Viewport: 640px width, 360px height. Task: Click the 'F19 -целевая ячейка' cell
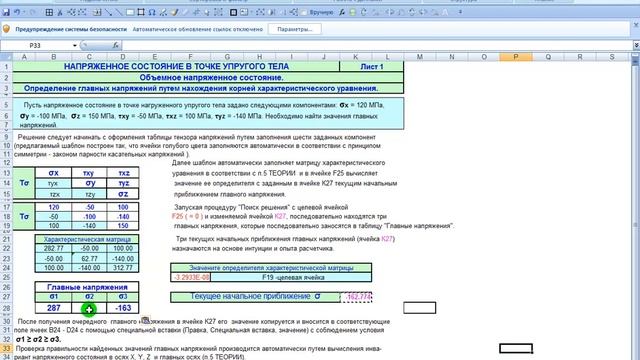(291, 277)
